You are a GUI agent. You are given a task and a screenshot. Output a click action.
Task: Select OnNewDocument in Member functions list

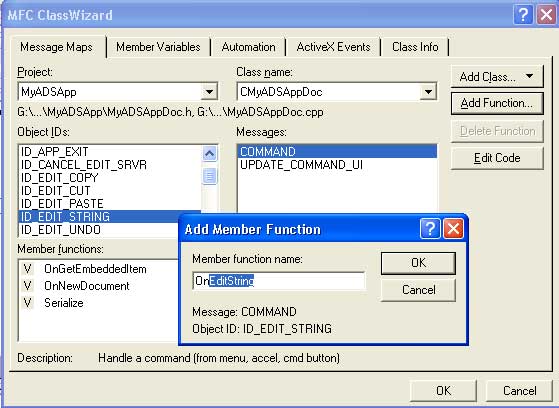pyautogui.click(x=87, y=286)
